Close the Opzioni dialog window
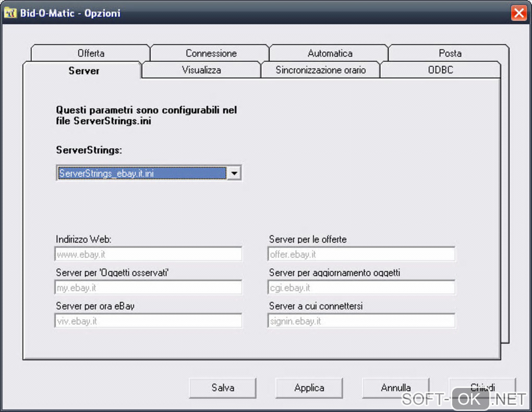 (519, 13)
